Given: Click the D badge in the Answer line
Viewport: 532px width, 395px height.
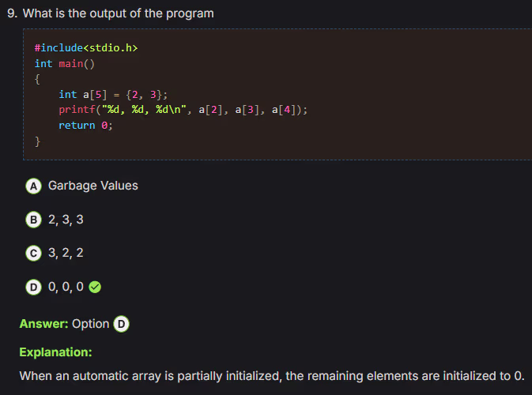Looking at the screenshot, I should click(x=122, y=324).
